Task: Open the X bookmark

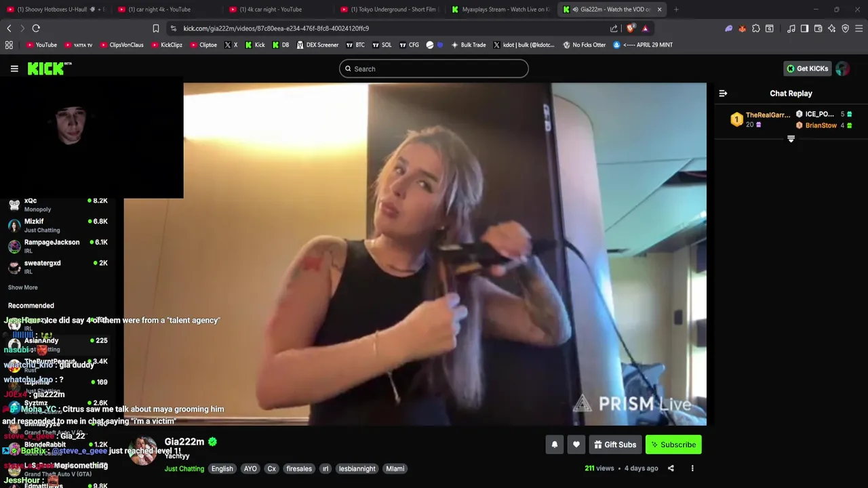Action: tap(231, 45)
